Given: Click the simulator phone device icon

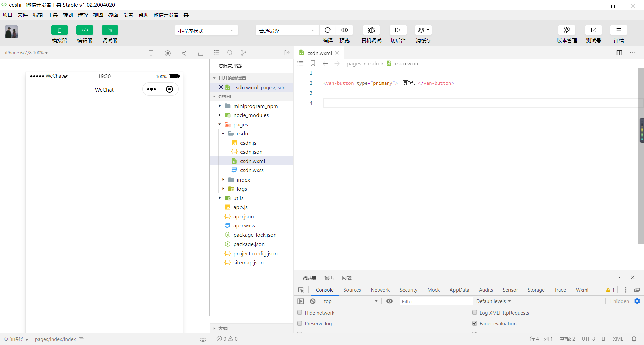Looking at the screenshot, I should click(x=151, y=53).
